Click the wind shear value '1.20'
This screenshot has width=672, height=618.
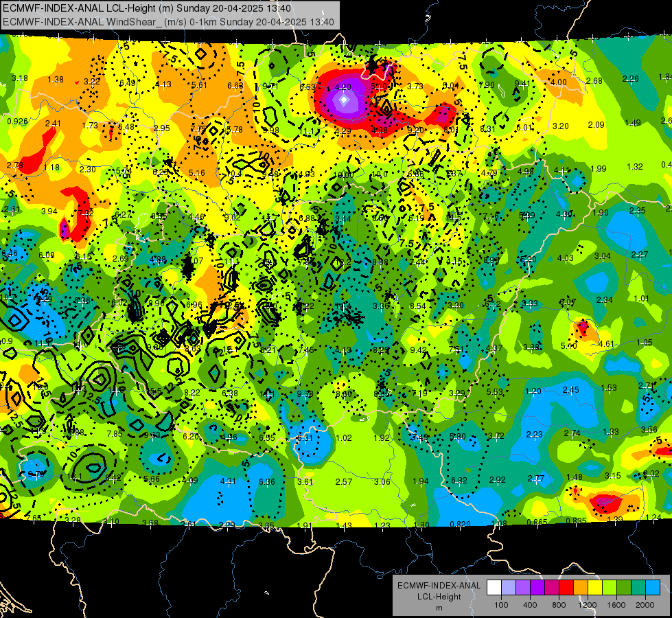[x=533, y=391]
